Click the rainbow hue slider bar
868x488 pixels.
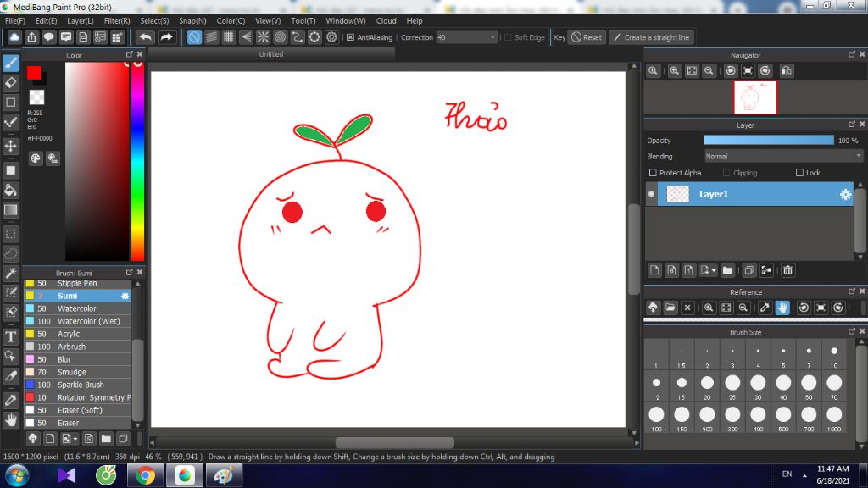(x=138, y=161)
